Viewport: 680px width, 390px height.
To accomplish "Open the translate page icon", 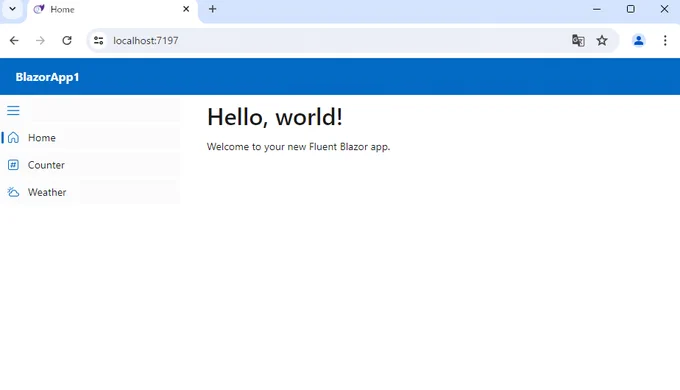I will click(x=578, y=41).
